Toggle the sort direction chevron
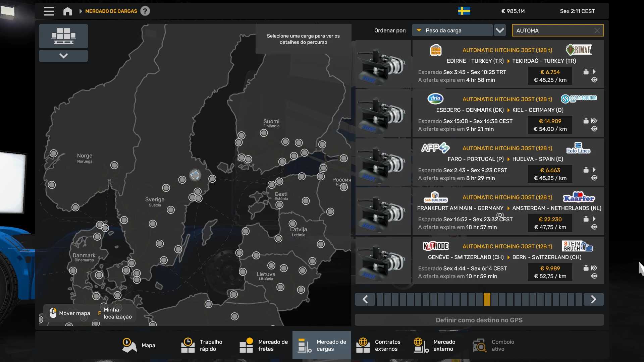Image resolution: width=644 pixels, height=362 pixels. click(500, 31)
